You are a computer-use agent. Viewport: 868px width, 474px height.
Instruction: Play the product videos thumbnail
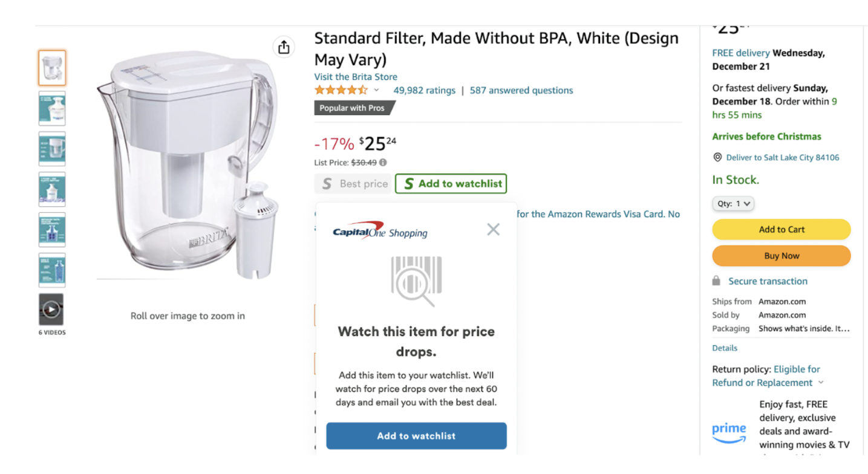tap(51, 310)
